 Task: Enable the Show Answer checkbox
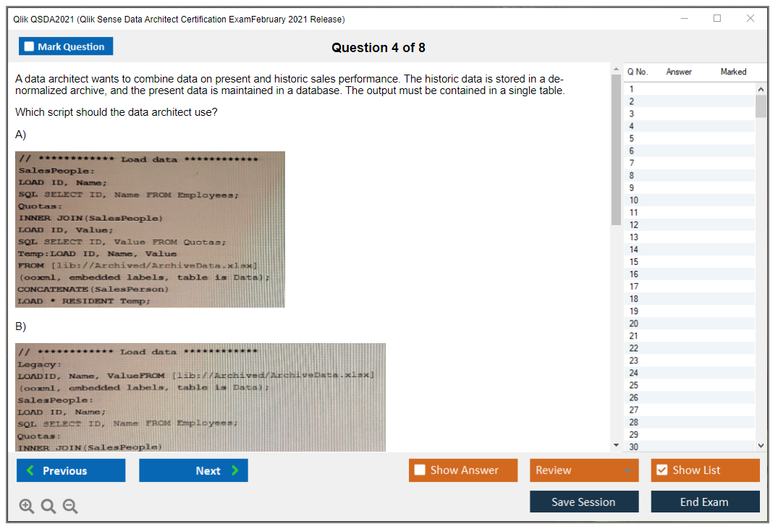(x=420, y=470)
